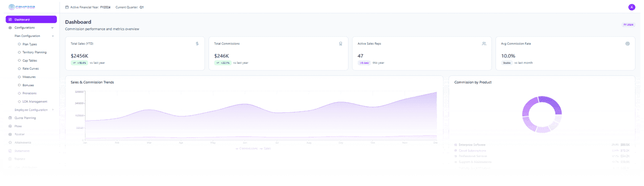Click the Roster sidebar icon
This screenshot has height=186, width=644.
click(10, 134)
